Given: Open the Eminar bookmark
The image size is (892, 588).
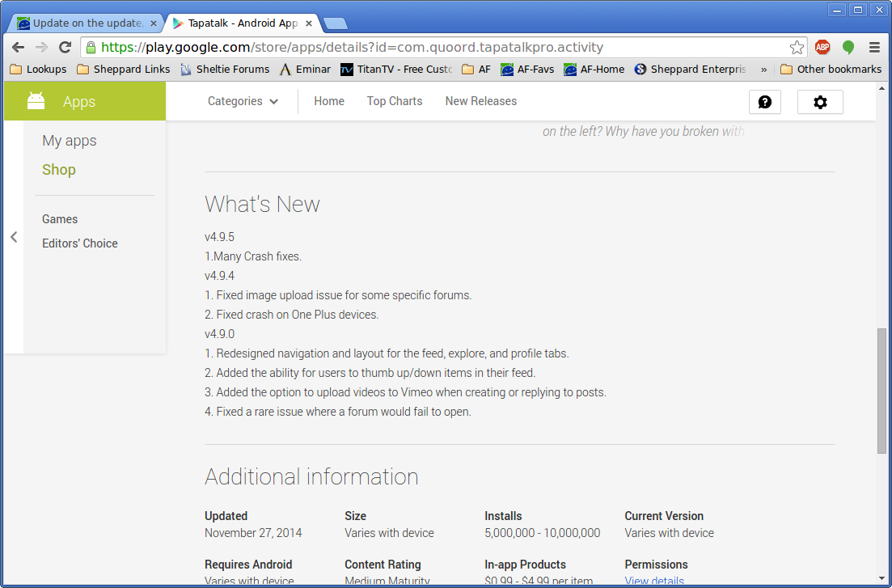Looking at the screenshot, I should pos(306,69).
